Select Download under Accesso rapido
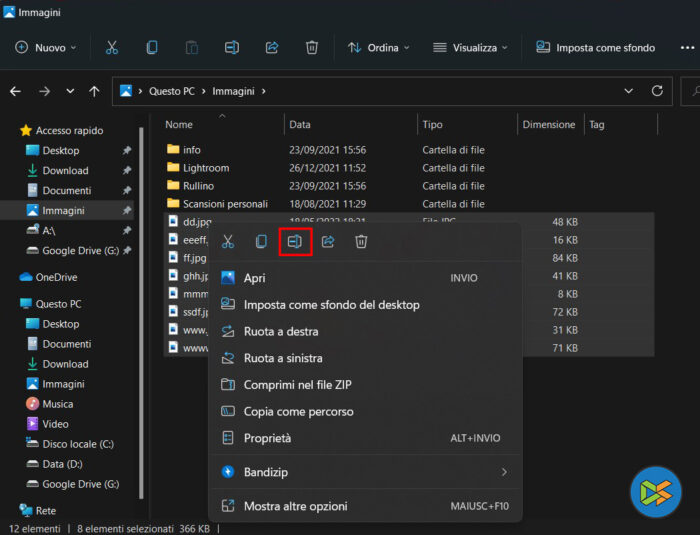The height and width of the screenshot is (535, 700). point(65,171)
